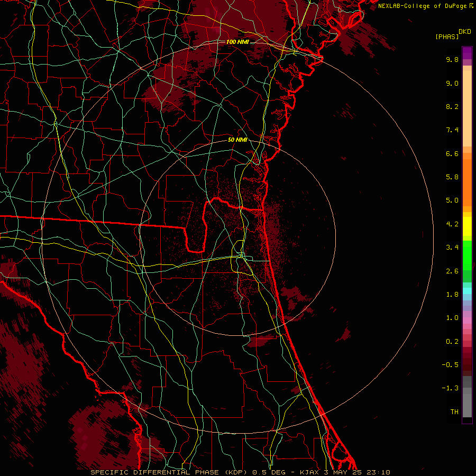Select the 9.0 scale value
Viewport: 476px width, 476px height.
(452, 83)
